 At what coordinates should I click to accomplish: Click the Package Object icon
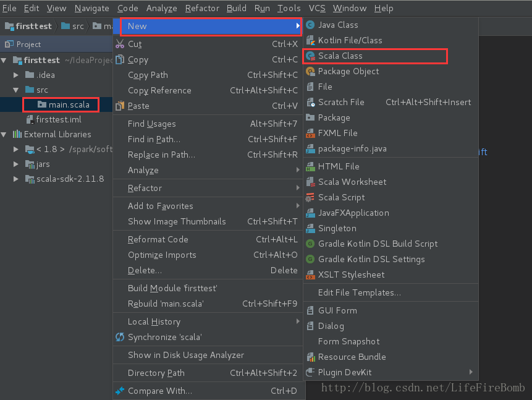click(x=310, y=71)
